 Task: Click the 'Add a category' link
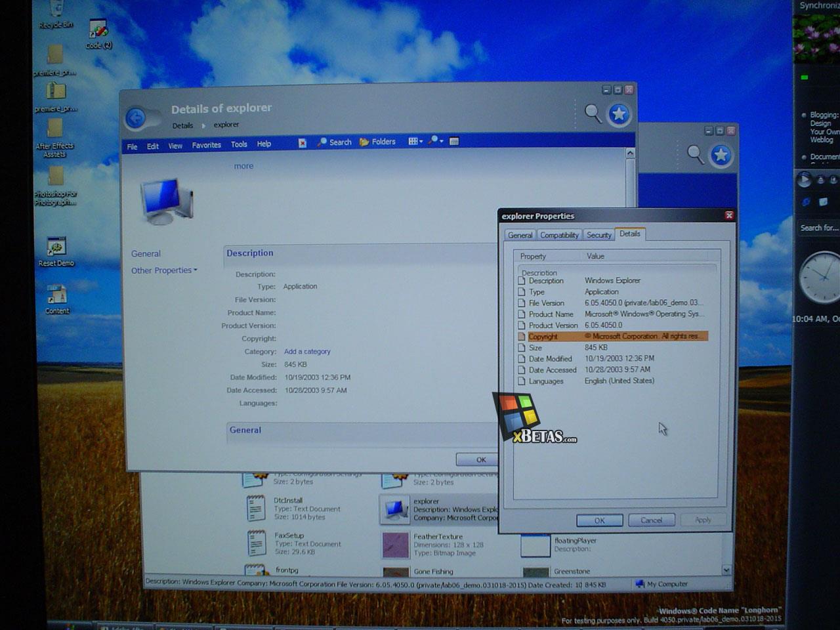pos(307,352)
